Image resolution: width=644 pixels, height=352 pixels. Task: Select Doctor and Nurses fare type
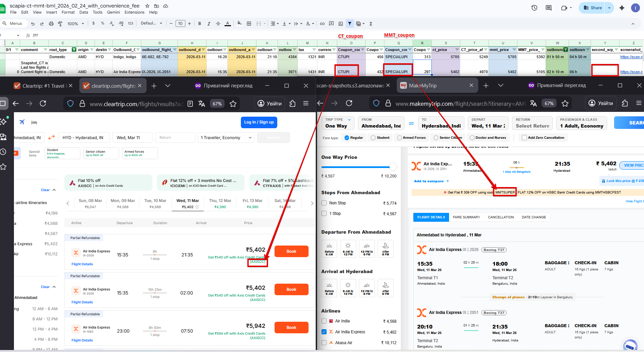[472, 138]
